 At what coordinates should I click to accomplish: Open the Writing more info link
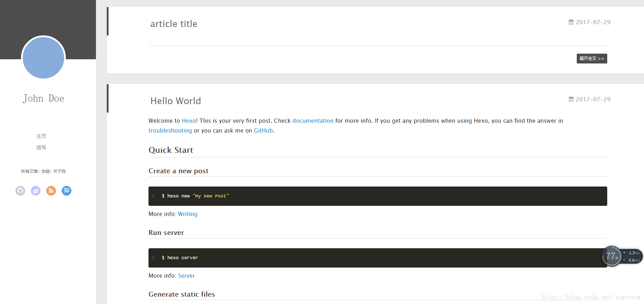click(x=188, y=214)
